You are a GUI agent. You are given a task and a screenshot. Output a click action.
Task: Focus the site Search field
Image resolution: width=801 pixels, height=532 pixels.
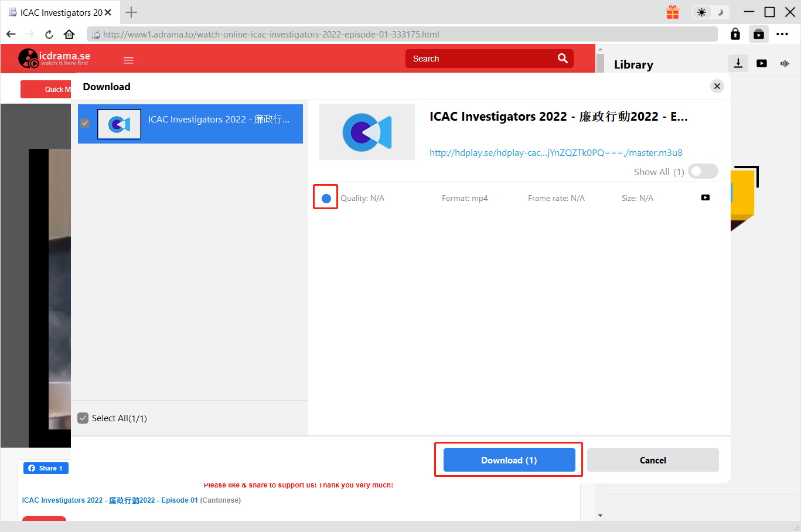[489, 59]
